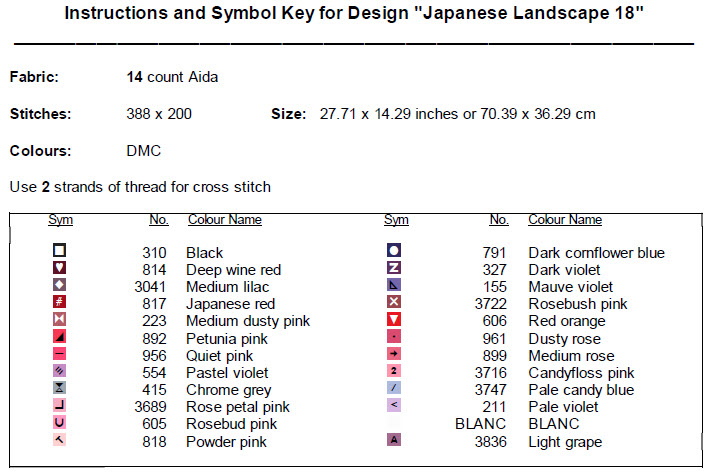
Task: Click the Light grape 3836 symbol
Action: [394, 440]
